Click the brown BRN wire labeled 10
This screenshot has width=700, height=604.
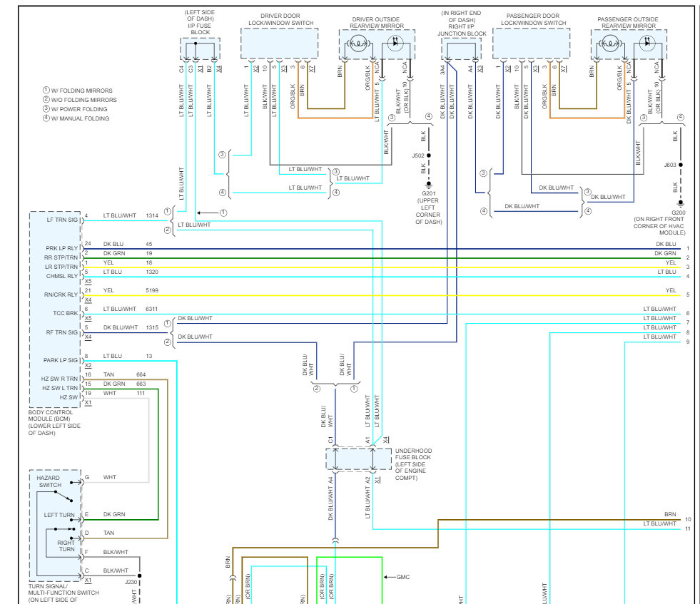[558, 520]
